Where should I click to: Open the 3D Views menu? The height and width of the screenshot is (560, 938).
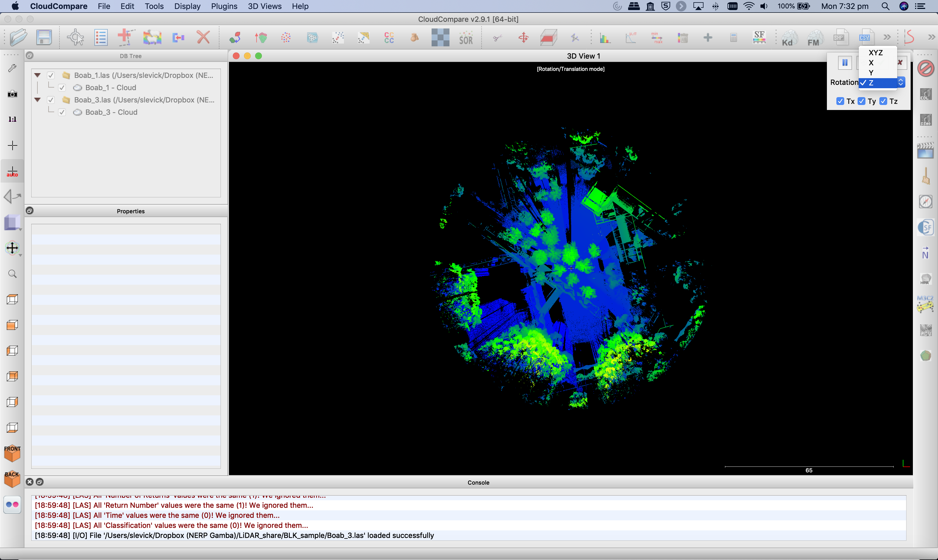pyautogui.click(x=264, y=6)
